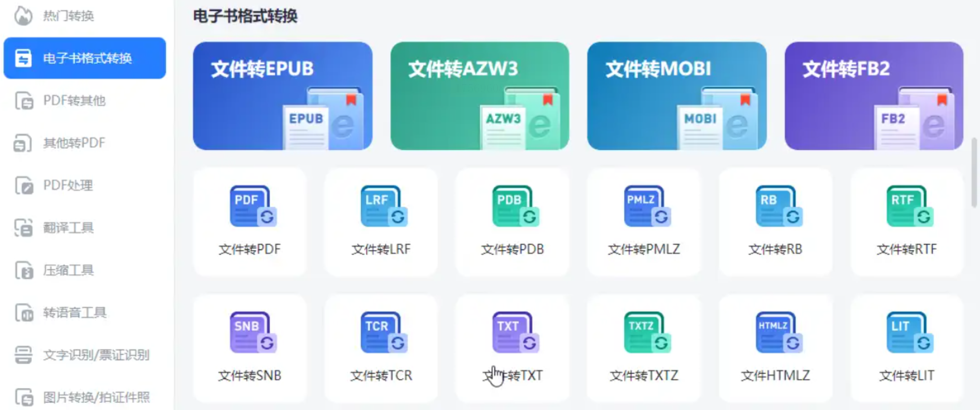Click the icon beside 其他转PDF
Screen dimensions: 980x410
22,143
